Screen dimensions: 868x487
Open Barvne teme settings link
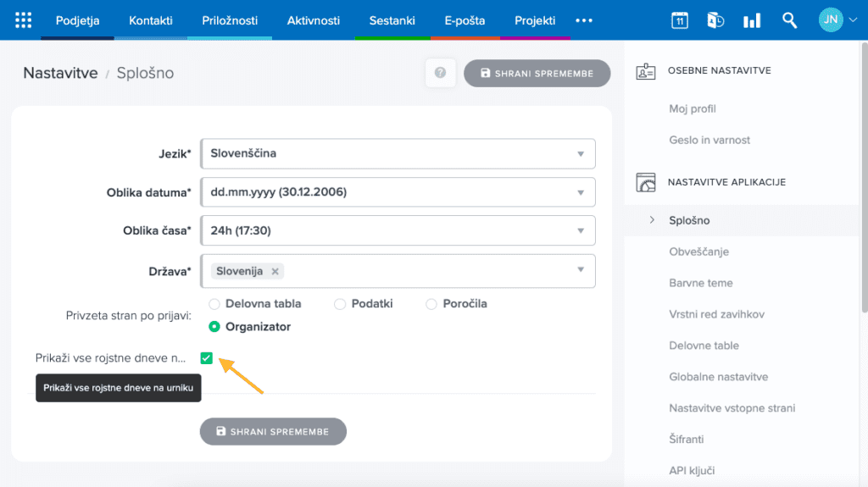[700, 283]
